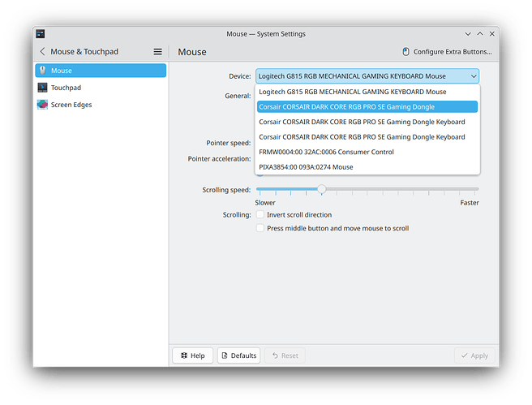This screenshot has width=532, height=405.
Task: Minimize the System Settings window
Action: pos(468,34)
